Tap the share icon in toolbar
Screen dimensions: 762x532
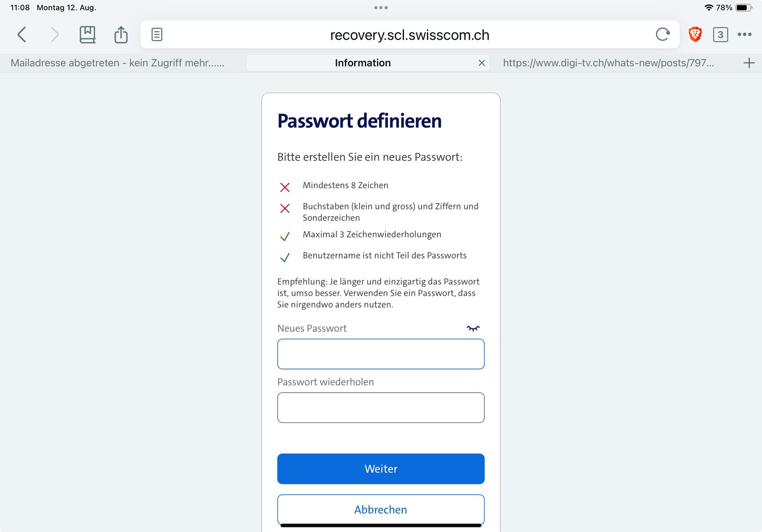(121, 35)
